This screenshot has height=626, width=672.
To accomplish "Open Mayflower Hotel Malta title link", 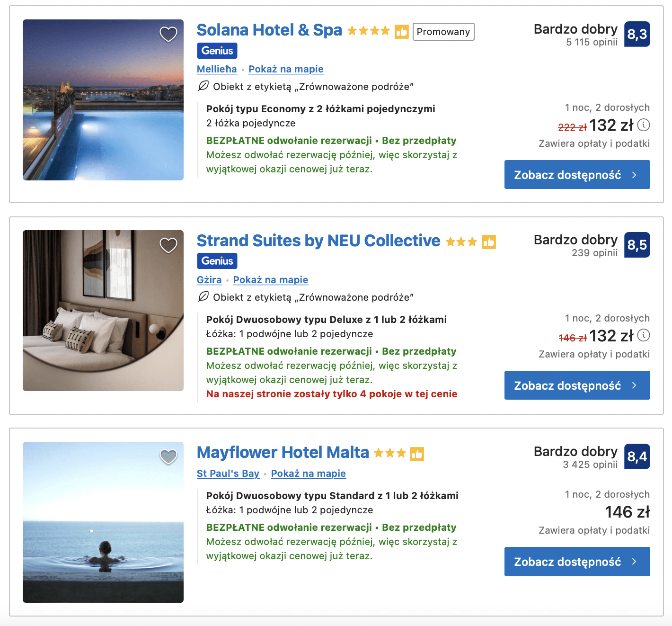I will (283, 453).
